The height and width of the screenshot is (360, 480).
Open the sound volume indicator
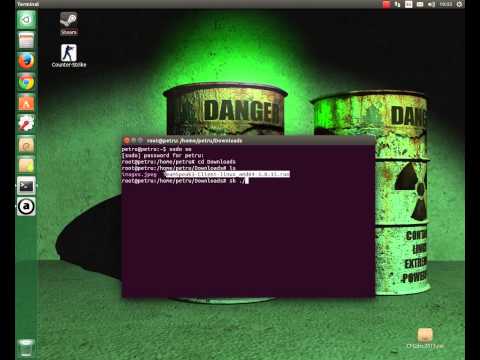(x=431, y=4)
